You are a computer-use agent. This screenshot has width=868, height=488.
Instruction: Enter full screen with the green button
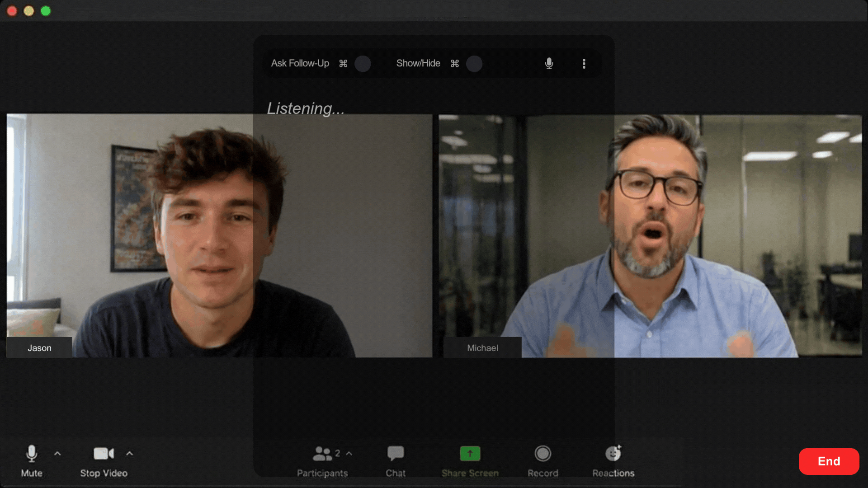click(x=46, y=11)
